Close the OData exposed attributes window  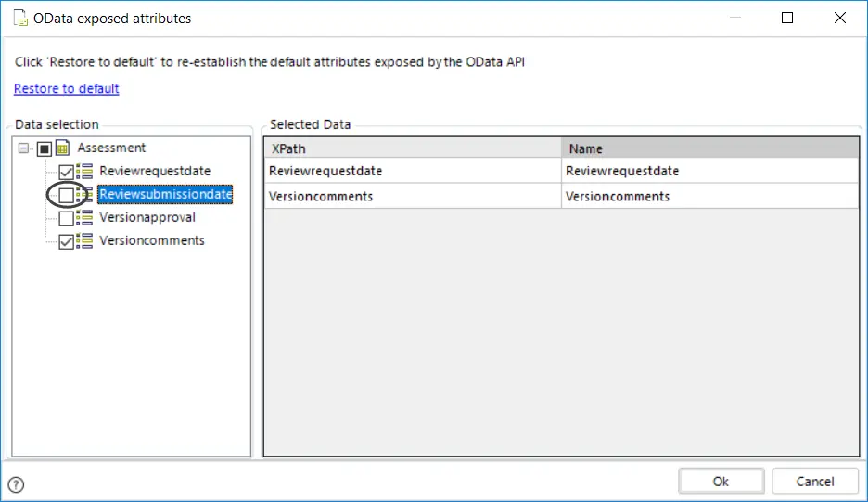[x=840, y=19]
